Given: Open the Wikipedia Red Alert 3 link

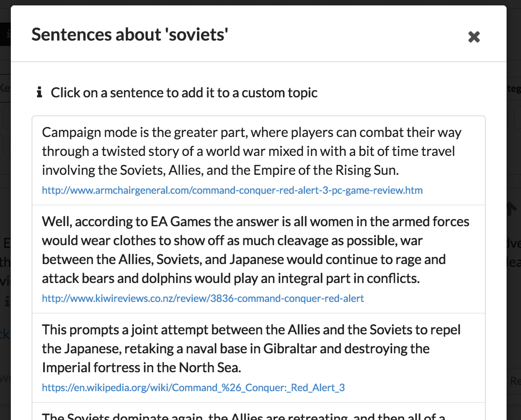Looking at the screenshot, I should 193,388.
